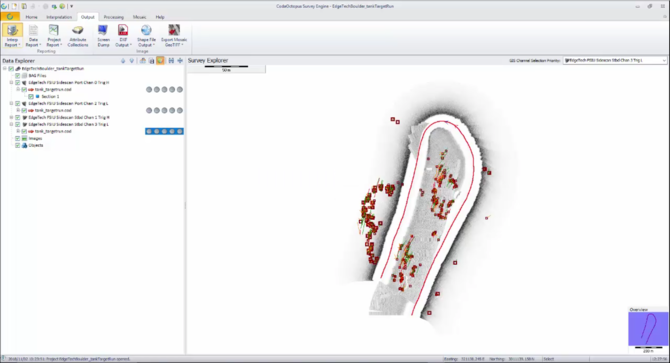Screen dimensions: 670x363
Task: Open the quick access toolbar customize arrow
Action: point(71,6)
